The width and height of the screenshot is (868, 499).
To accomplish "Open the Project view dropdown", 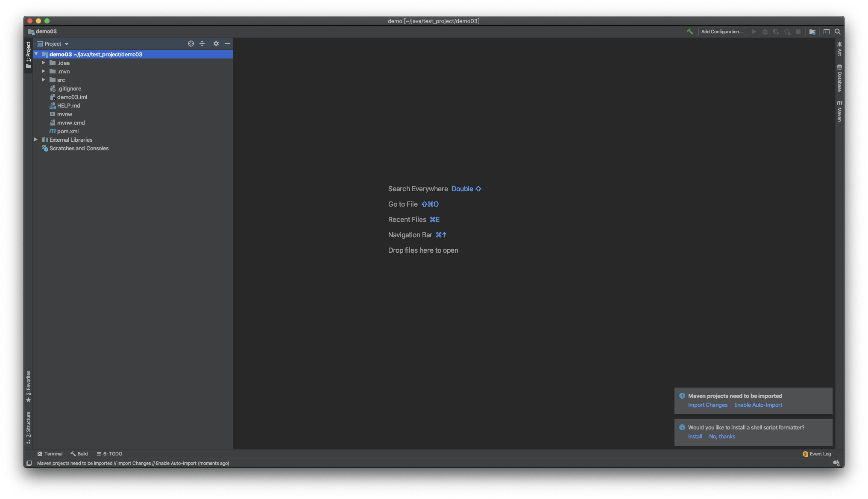I will coord(56,44).
